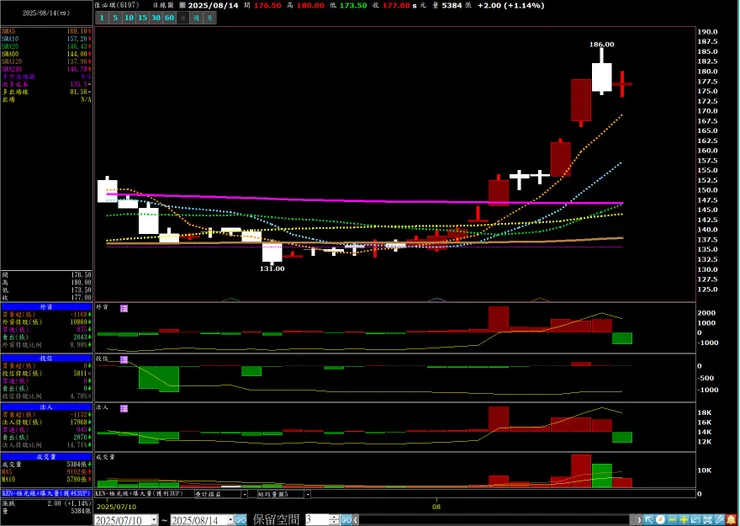Click the scrollbar right arrow
The height and width of the screenshot is (526, 740).
point(639,520)
